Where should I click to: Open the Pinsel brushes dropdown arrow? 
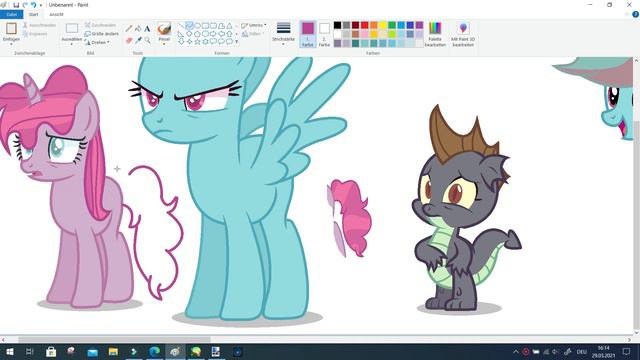[x=164, y=44]
